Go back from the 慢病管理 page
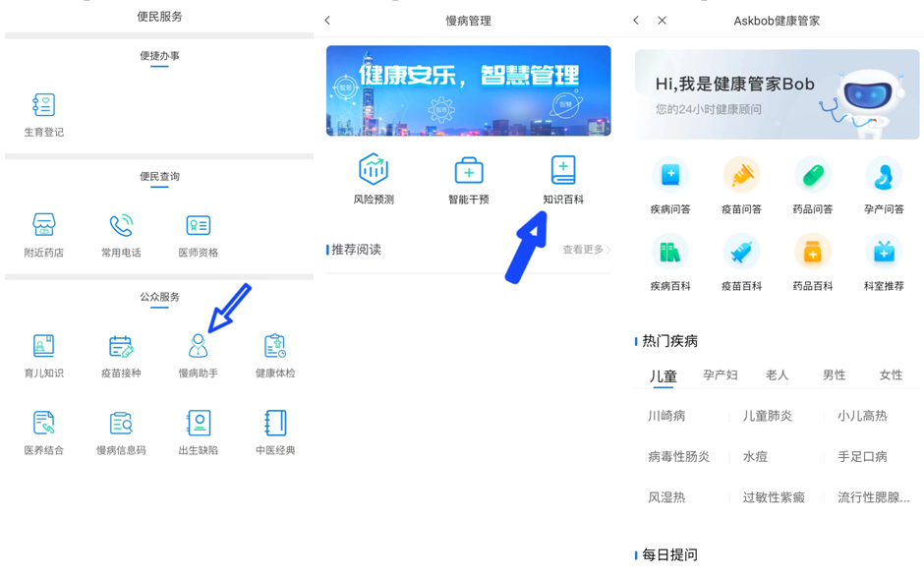The width and height of the screenshot is (924, 576). click(x=327, y=20)
